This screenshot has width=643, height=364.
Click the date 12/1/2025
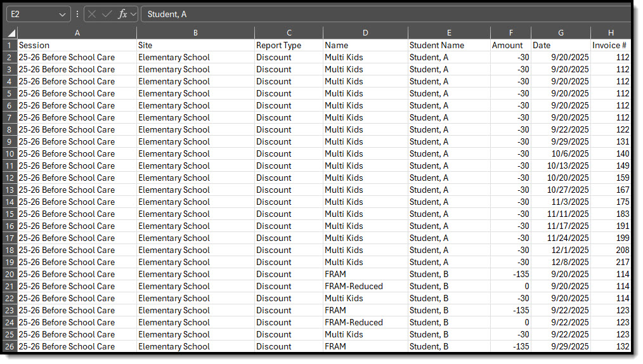click(561, 250)
